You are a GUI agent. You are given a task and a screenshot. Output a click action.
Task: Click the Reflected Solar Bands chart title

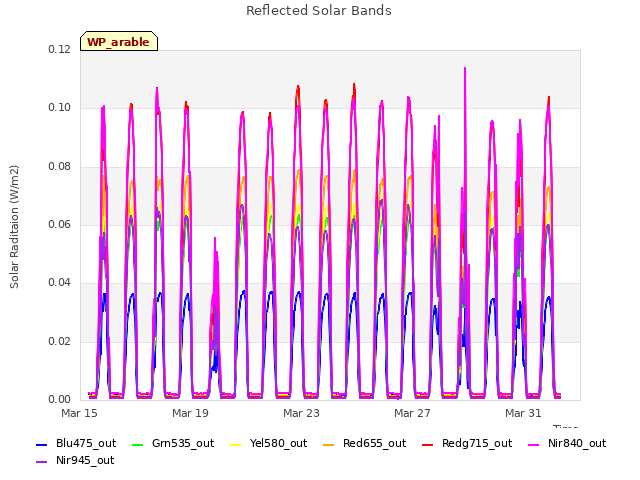(319, 11)
